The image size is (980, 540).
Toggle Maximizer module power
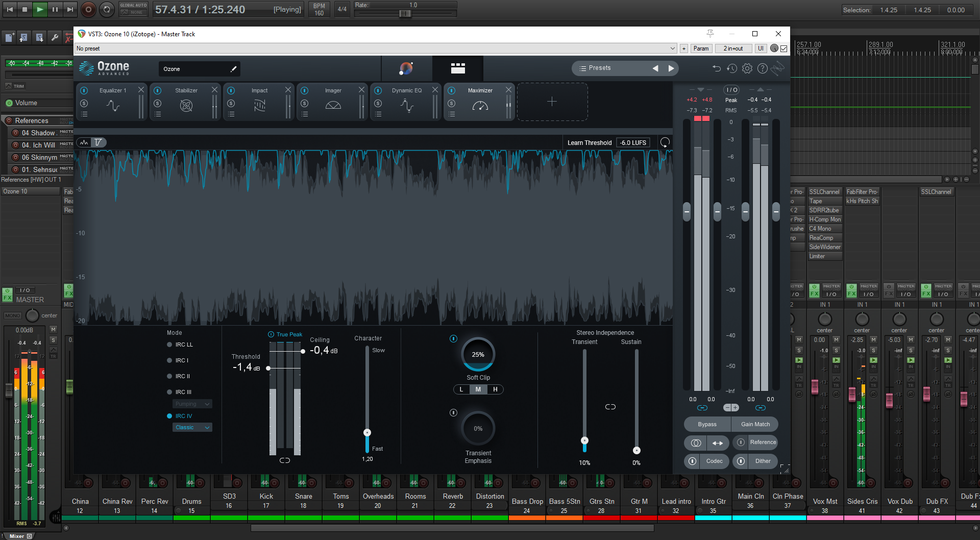click(x=452, y=90)
